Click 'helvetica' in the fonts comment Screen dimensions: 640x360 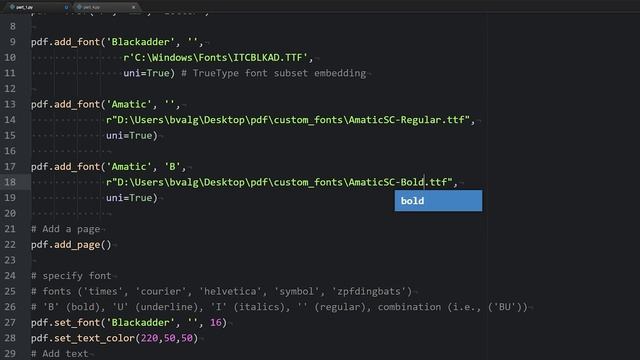tap(230, 291)
